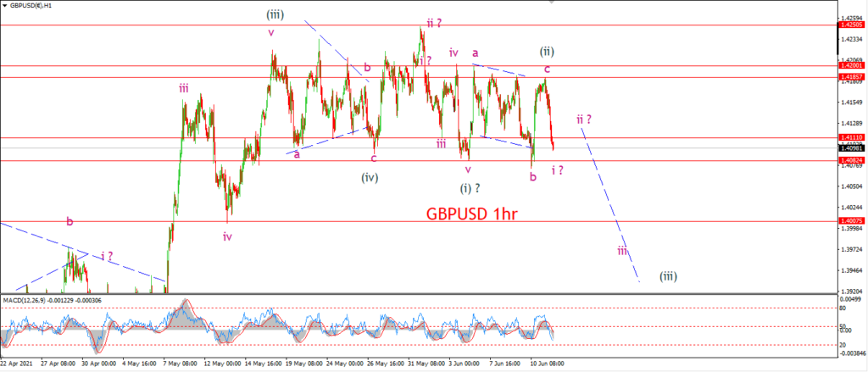The width and height of the screenshot is (868, 372).
Task: Select the 22 Apr 2021 date axis label
Action: point(14,364)
